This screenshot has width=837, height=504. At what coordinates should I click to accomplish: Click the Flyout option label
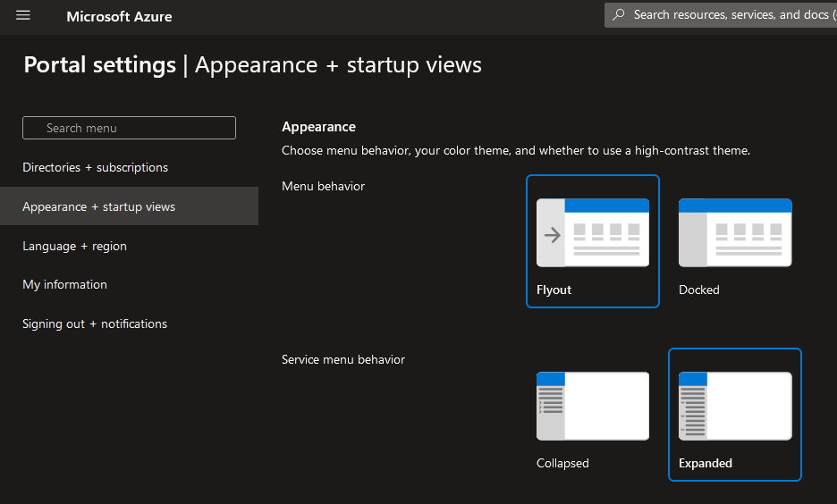point(554,290)
